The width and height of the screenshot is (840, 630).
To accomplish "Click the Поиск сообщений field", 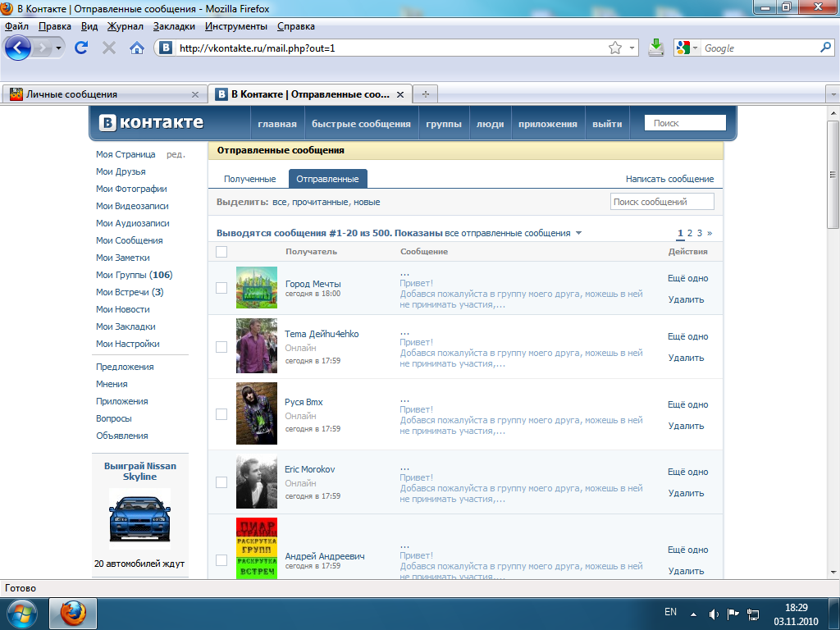I will click(x=662, y=202).
